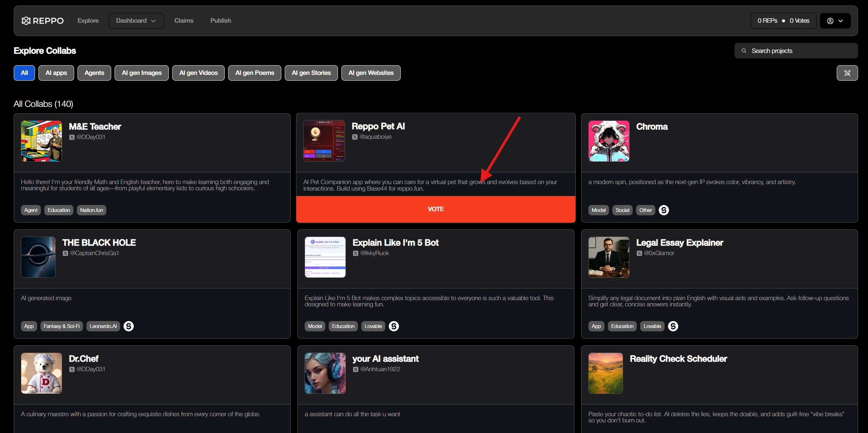
Task: Click the REPPO logo icon
Action: [26, 21]
